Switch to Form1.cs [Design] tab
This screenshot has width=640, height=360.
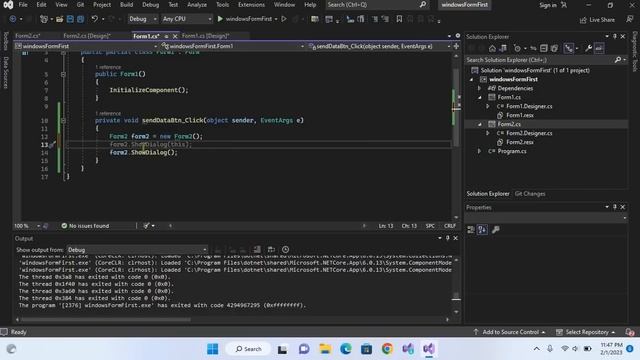(x=205, y=36)
